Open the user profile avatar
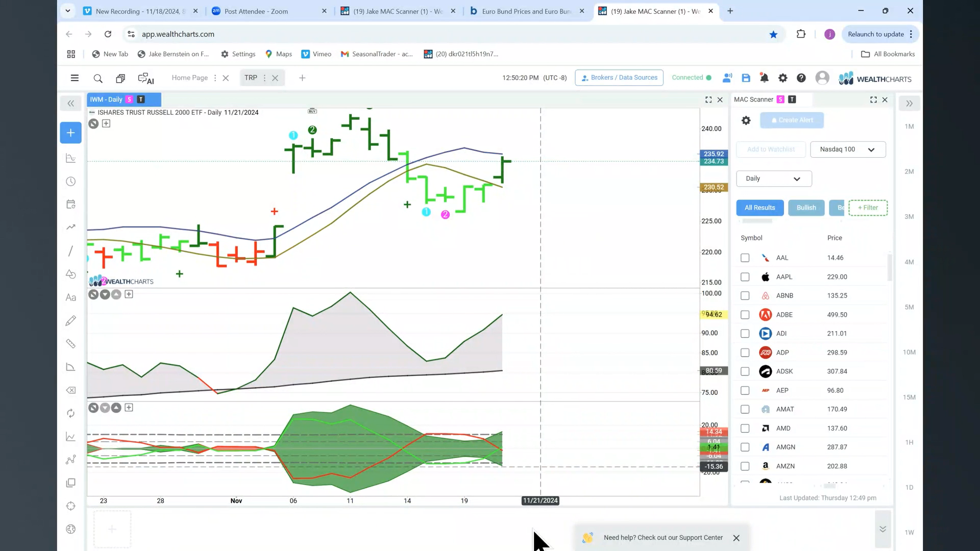Viewport: 980px width, 551px height. (822, 78)
